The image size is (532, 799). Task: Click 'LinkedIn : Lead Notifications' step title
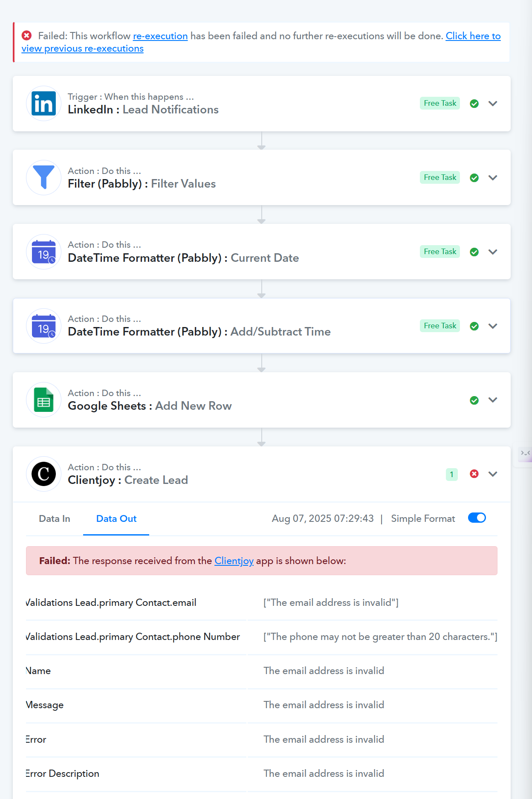(143, 110)
